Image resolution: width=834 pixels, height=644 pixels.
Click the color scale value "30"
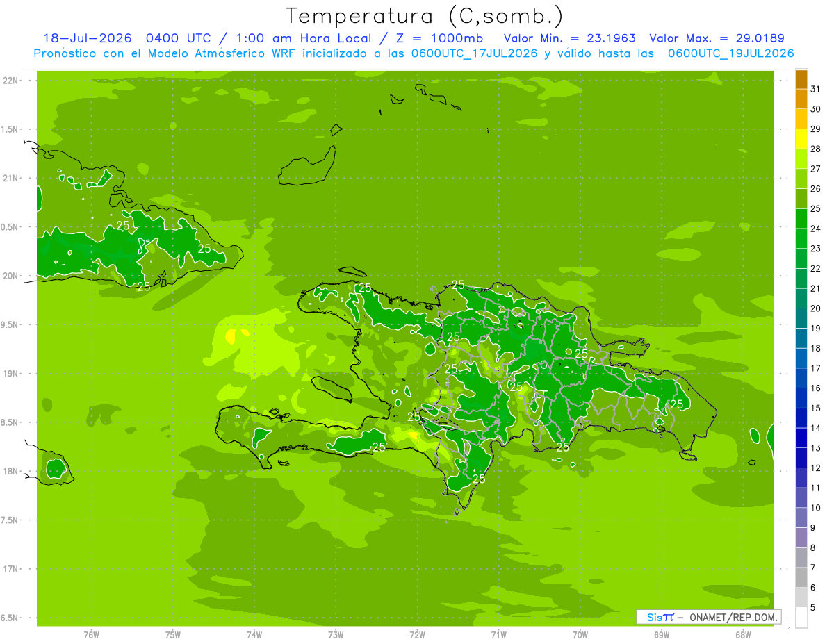(816, 109)
